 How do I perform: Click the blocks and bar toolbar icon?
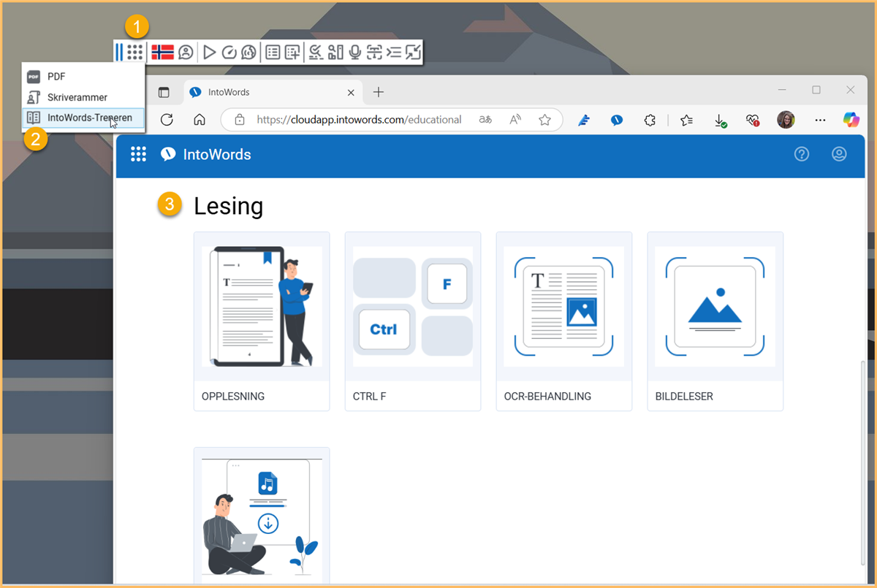click(335, 52)
